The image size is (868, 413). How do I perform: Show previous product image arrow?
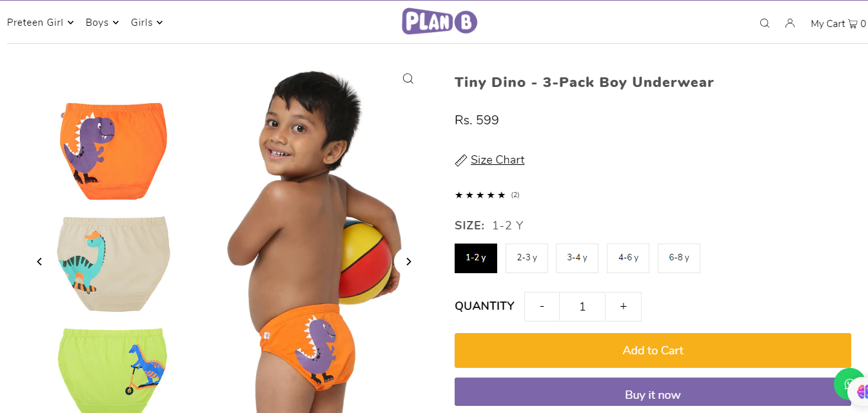[39, 262]
